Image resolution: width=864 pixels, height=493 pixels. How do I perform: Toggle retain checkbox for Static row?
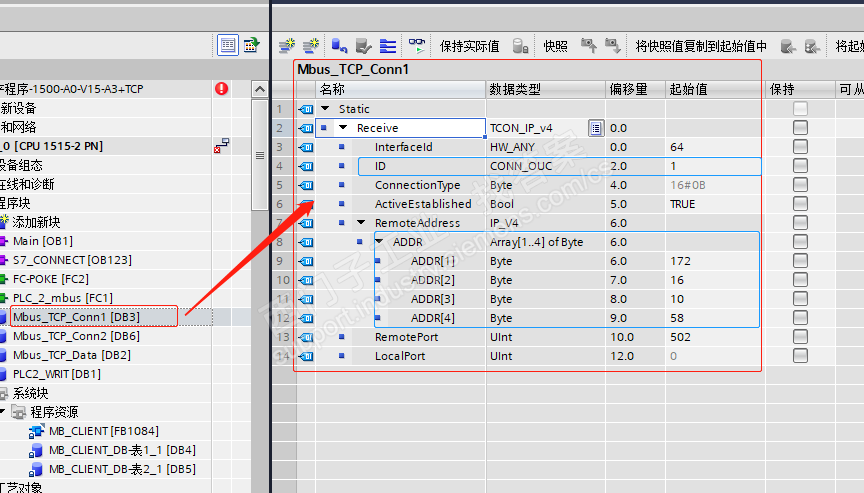[800, 109]
